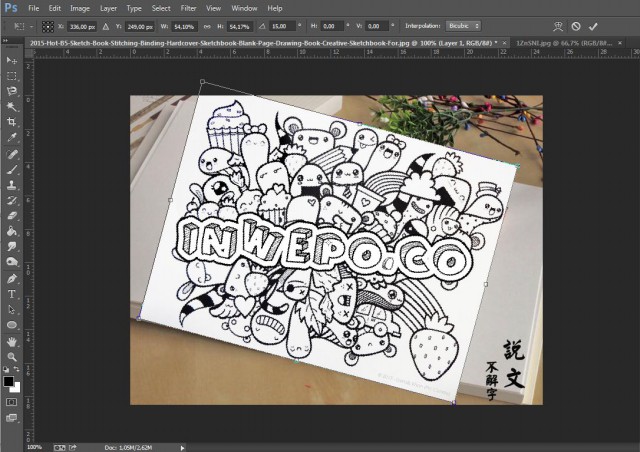The image size is (640, 452).
Task: Pick the Eyedropper tool
Action: [x=12, y=137]
